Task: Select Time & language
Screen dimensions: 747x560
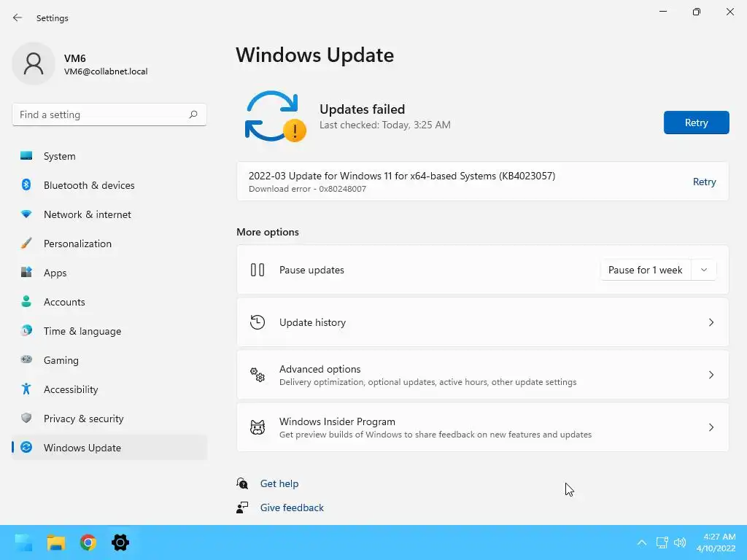Action: tap(109, 330)
